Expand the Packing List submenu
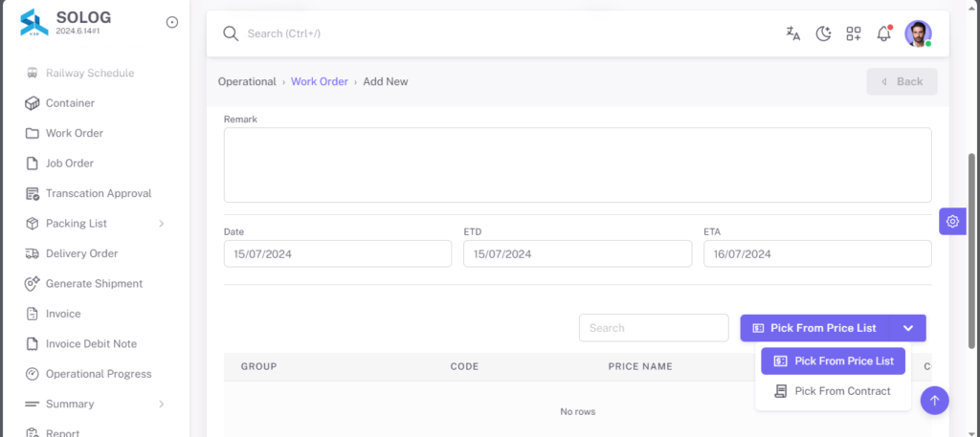 coord(161,224)
